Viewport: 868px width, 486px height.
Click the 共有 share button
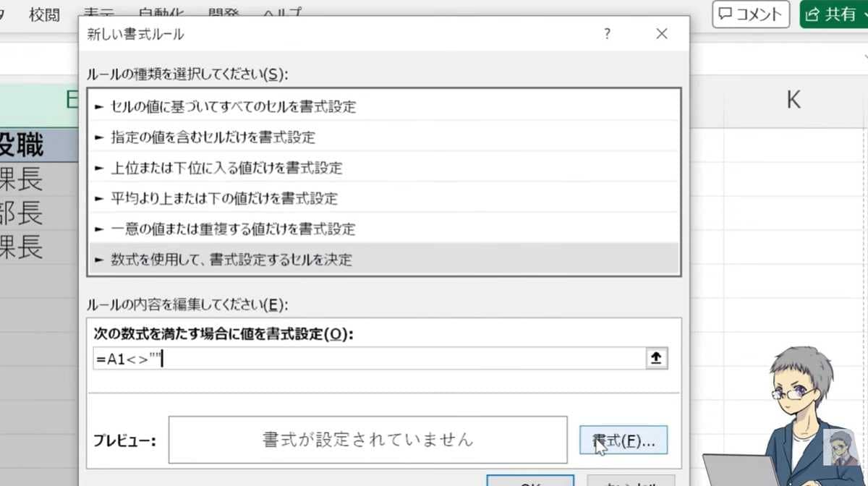833,14
